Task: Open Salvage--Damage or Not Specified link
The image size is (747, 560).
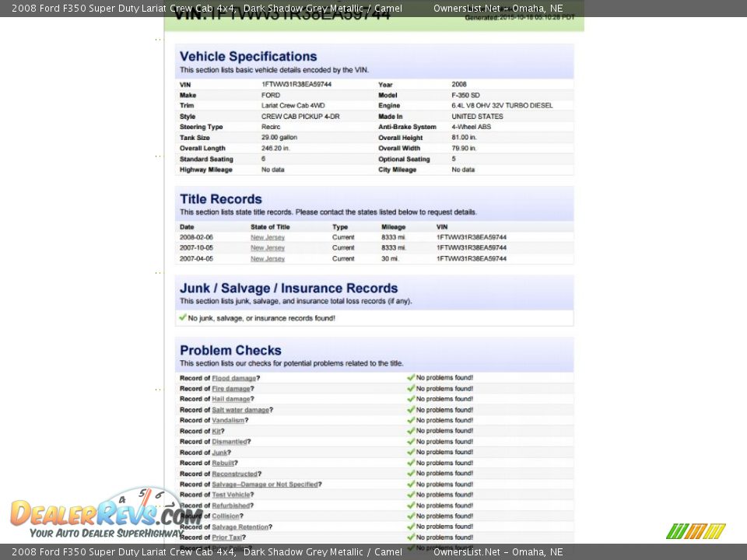Action: click(265, 485)
